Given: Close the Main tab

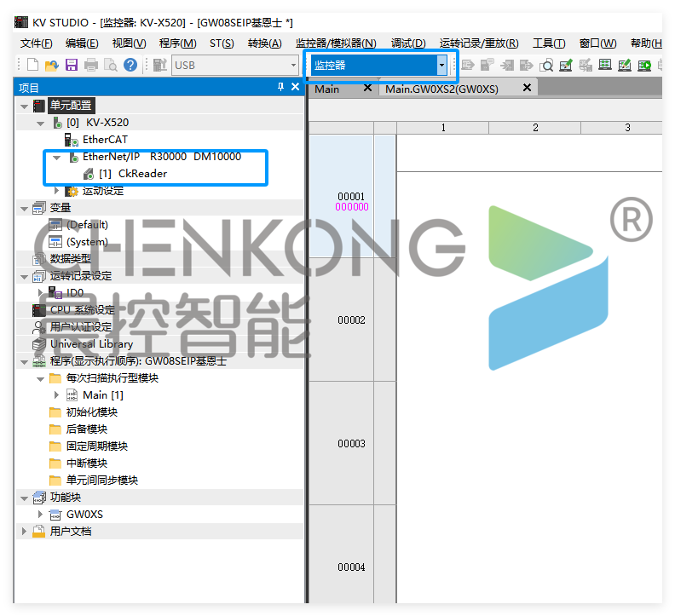Looking at the screenshot, I should [367, 88].
